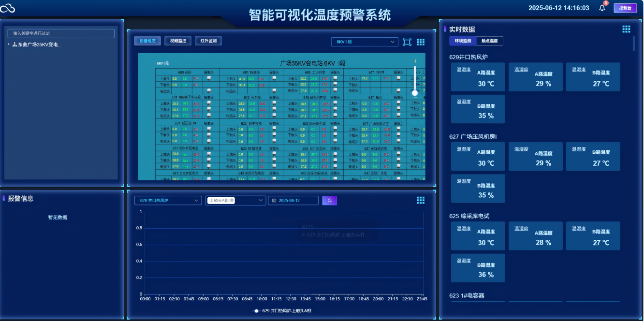644x321 pixels.
Task: Open camera for 633 1#接地变 上触头 row
Action: tap(274, 154)
